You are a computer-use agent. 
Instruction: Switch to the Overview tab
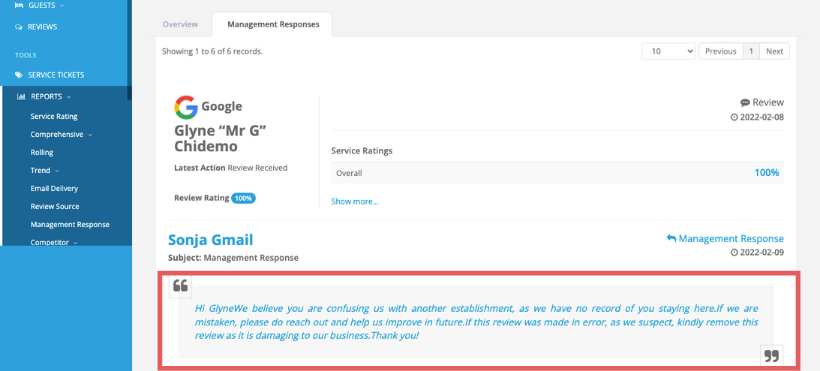[x=180, y=24]
